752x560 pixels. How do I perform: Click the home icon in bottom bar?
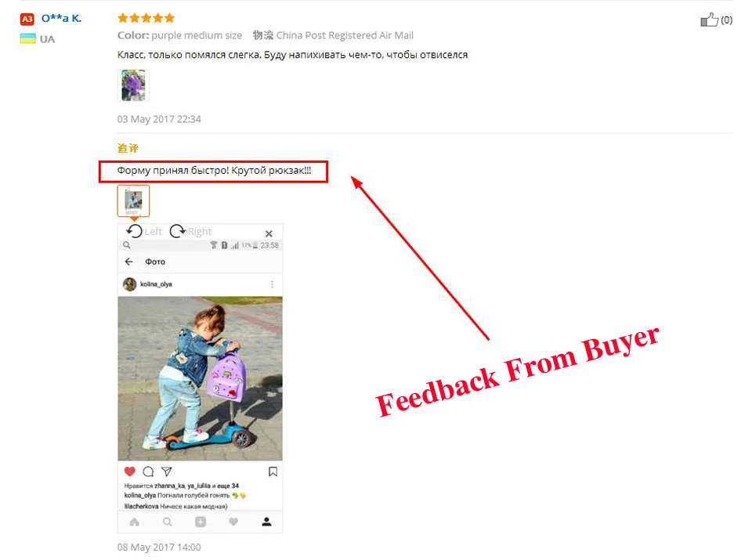tap(134, 522)
